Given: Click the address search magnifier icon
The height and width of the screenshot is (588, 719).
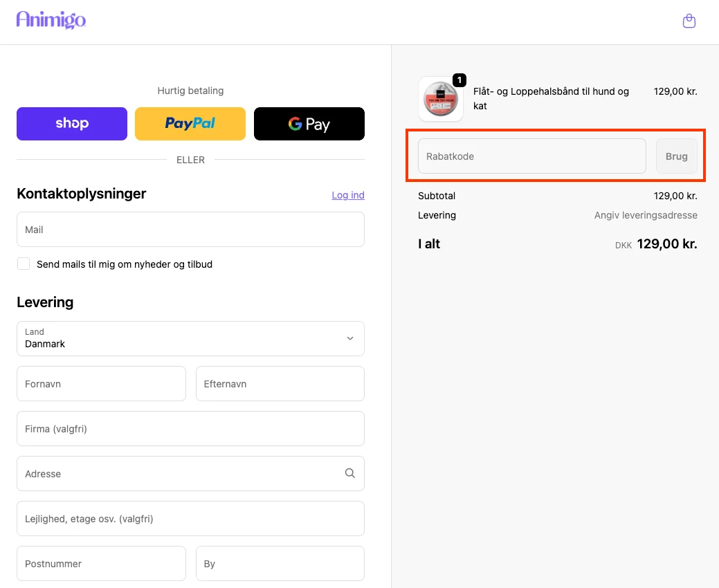Looking at the screenshot, I should pos(349,473).
